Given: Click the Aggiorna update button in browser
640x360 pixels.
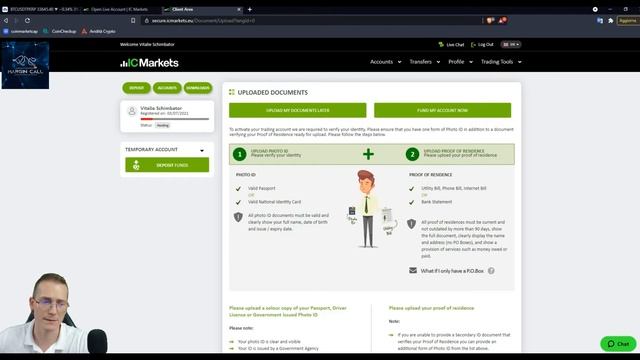Looking at the screenshot, I should pyautogui.click(x=628, y=20).
